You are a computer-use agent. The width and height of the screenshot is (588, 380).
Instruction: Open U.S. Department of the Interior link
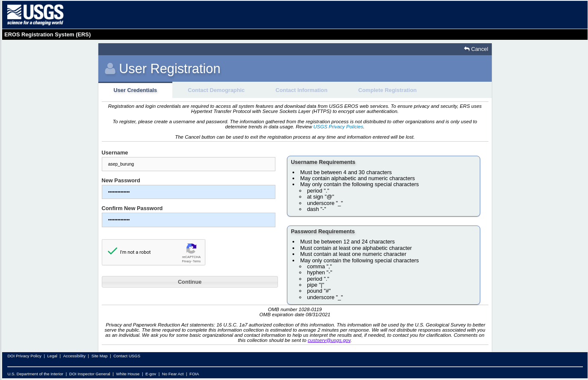(x=35, y=374)
